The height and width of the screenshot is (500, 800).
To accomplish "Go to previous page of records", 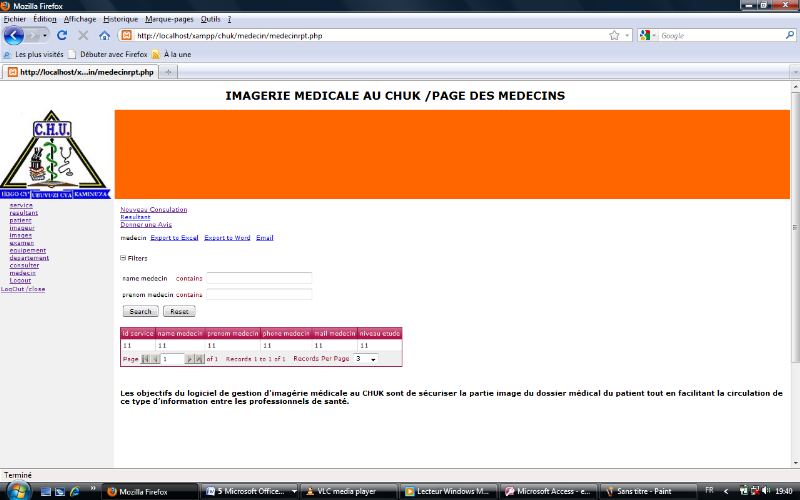I will pos(155,359).
